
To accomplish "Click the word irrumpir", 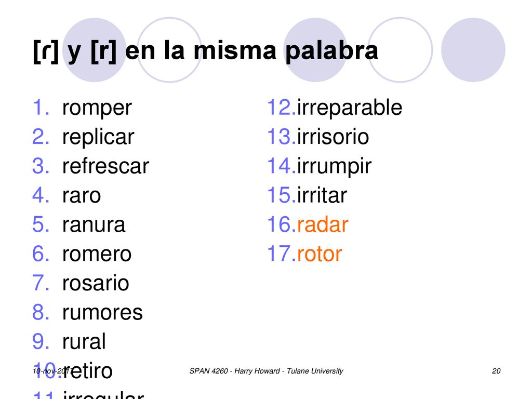I will point(334,167).
